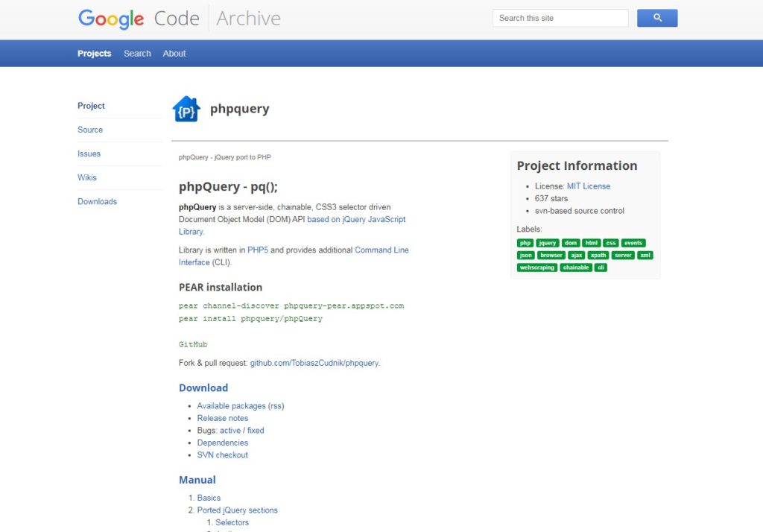
Task: Open the Downloads sidebar section
Action: point(97,201)
